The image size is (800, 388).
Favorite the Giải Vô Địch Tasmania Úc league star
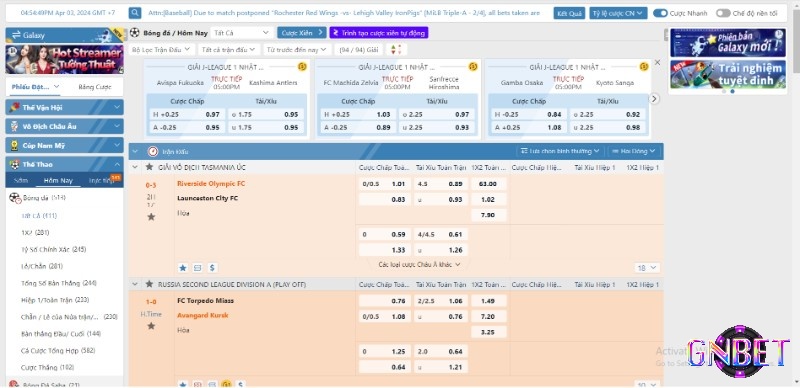149,167
